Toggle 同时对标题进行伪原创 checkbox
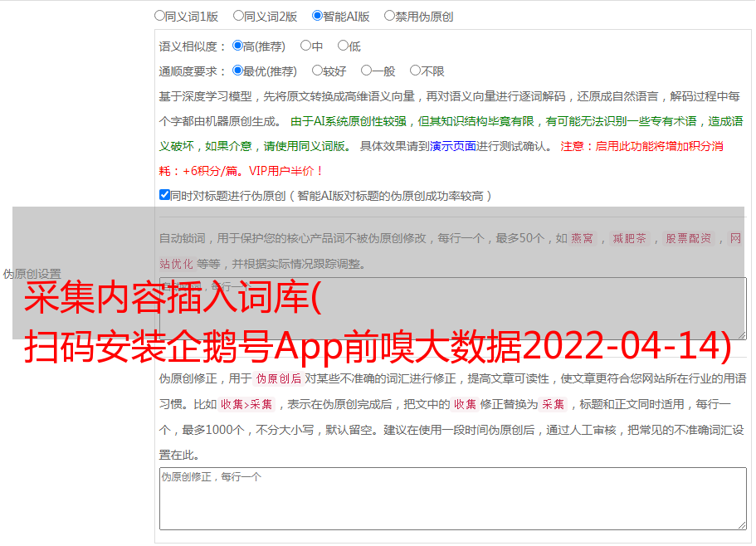Screen dimensions: 756x546 pyautogui.click(x=164, y=195)
